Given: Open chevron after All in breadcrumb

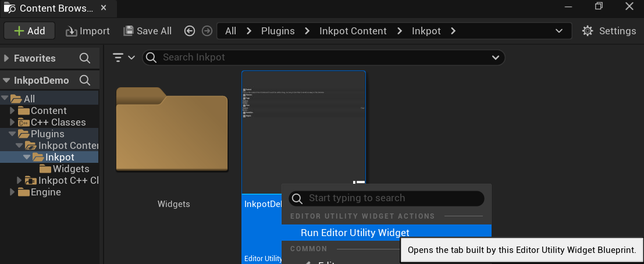Looking at the screenshot, I should [x=249, y=31].
